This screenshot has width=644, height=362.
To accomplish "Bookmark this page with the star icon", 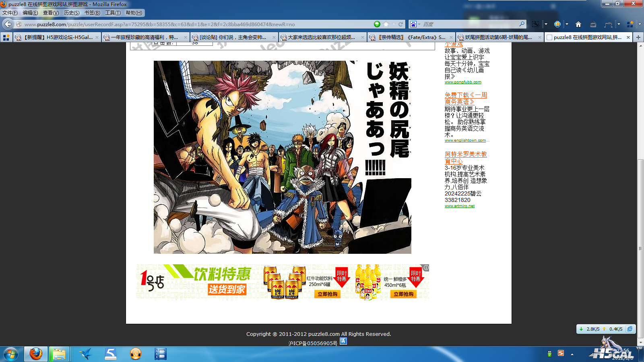I will 386,24.
